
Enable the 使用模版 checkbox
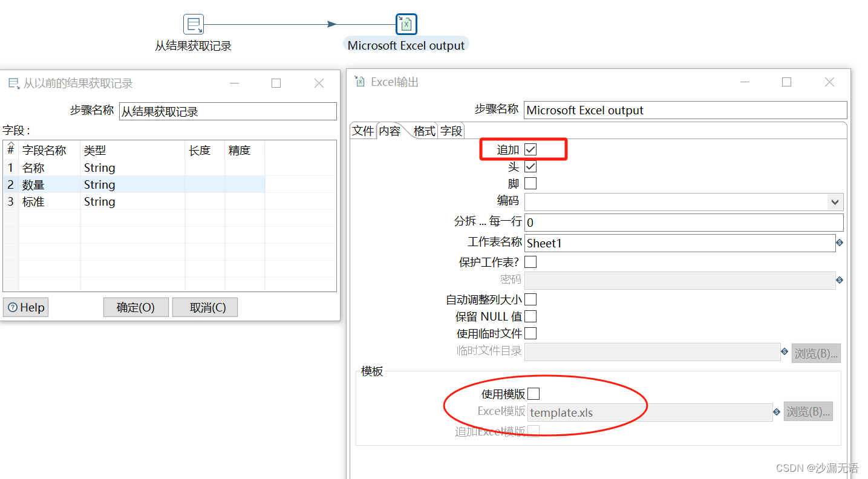click(x=534, y=393)
